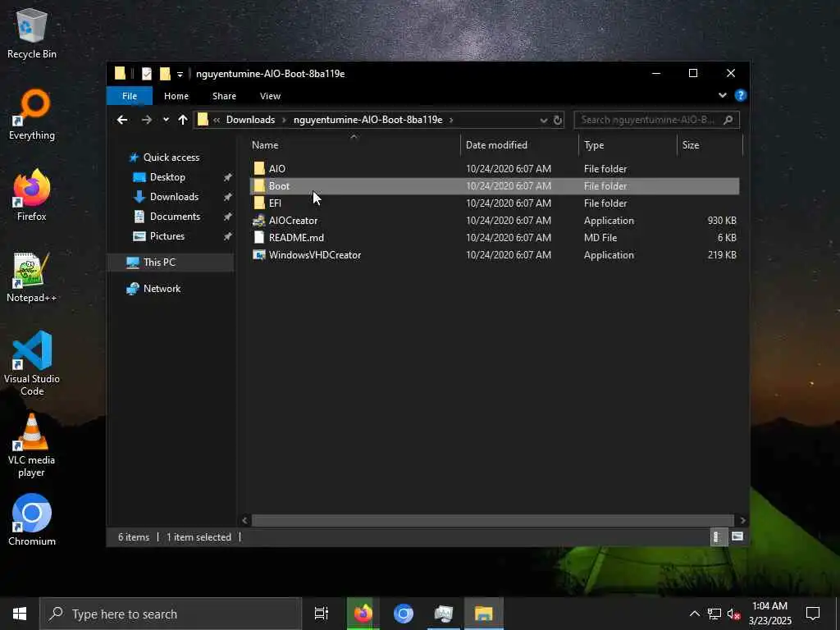Image resolution: width=840 pixels, height=630 pixels.
Task: Go to Downloads in navigation pane
Action: pos(174,197)
